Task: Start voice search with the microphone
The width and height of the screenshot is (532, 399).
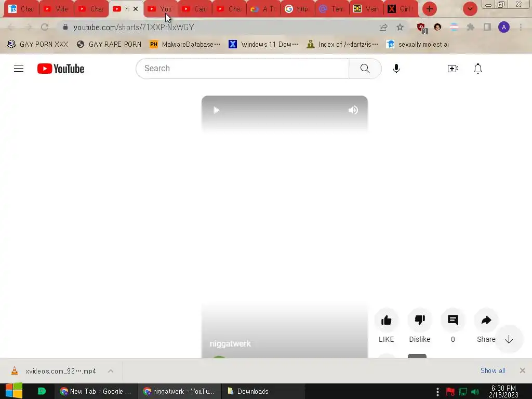Action: [396, 69]
